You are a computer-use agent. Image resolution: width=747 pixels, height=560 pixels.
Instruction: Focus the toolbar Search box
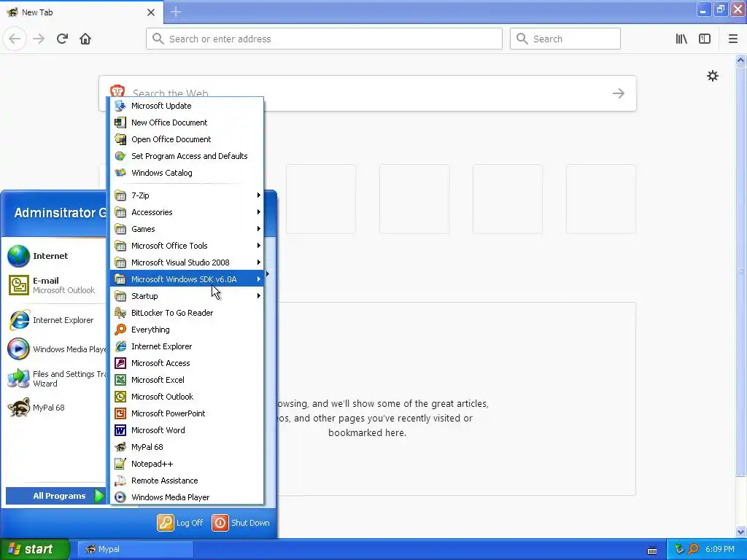click(x=565, y=39)
